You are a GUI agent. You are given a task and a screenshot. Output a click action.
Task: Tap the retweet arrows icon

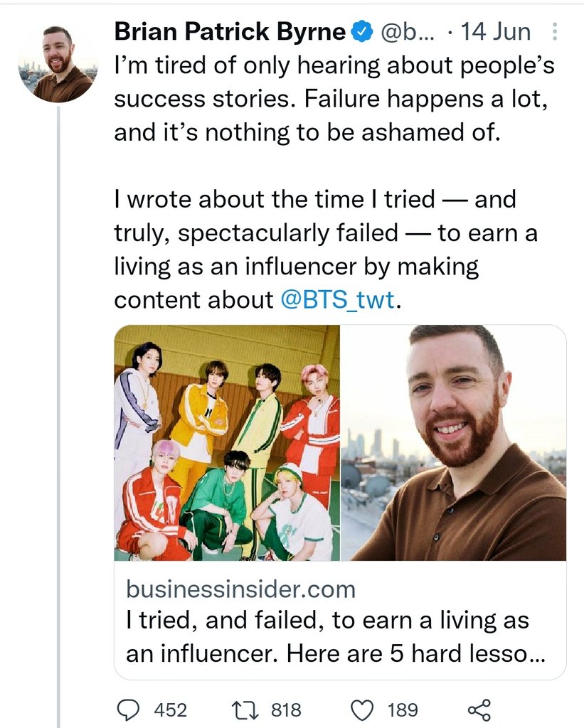(245, 710)
